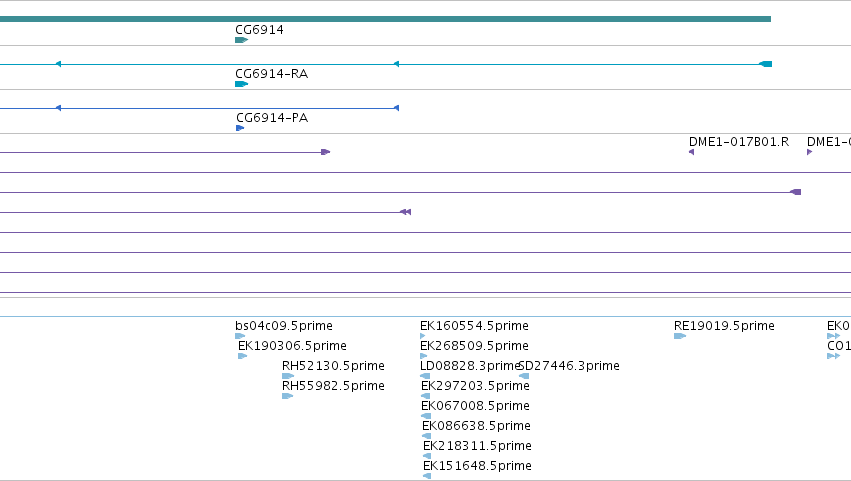This screenshot has width=851, height=481.
Task: Click the EK160554.5prime EST arrow
Action: click(x=423, y=336)
